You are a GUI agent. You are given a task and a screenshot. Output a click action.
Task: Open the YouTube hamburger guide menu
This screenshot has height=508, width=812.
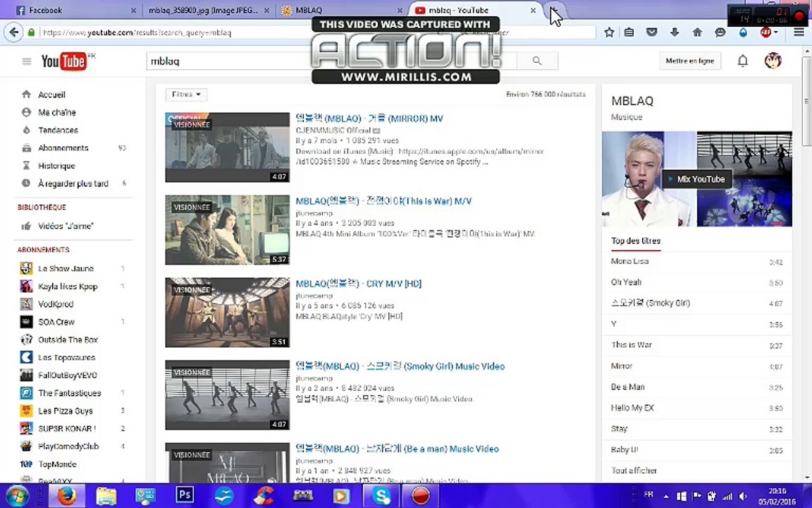click(26, 61)
